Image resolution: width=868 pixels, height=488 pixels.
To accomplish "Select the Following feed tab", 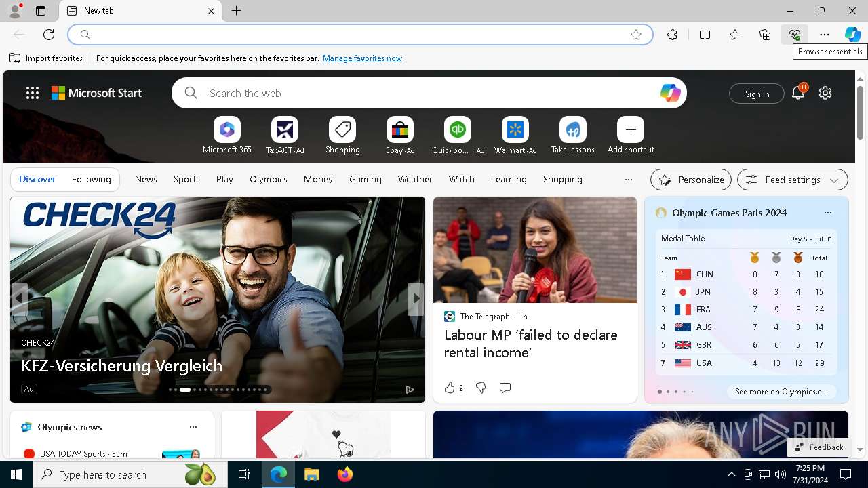I will coord(91,179).
